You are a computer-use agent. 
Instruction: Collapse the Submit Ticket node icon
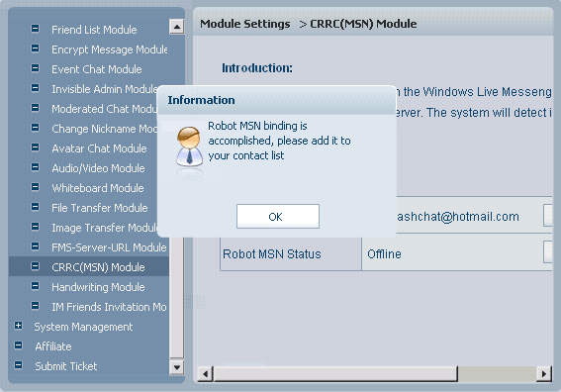point(18,365)
